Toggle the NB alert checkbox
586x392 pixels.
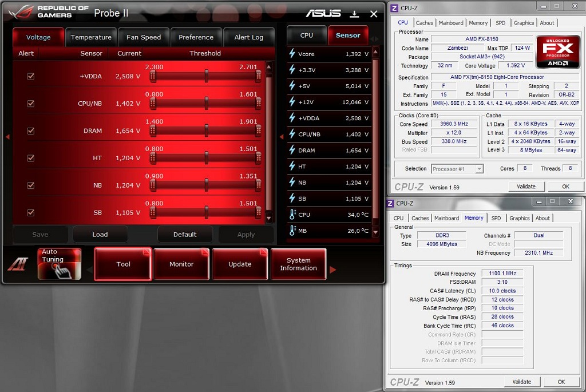point(31,185)
